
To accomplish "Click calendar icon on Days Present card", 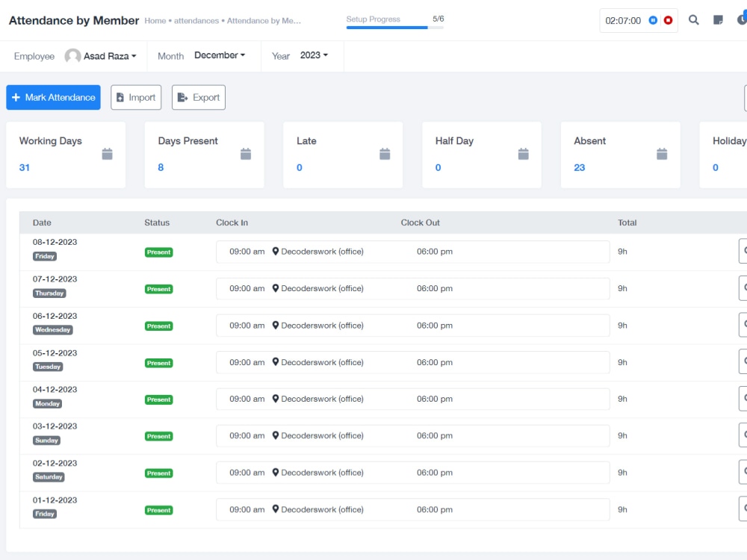I will point(246,154).
